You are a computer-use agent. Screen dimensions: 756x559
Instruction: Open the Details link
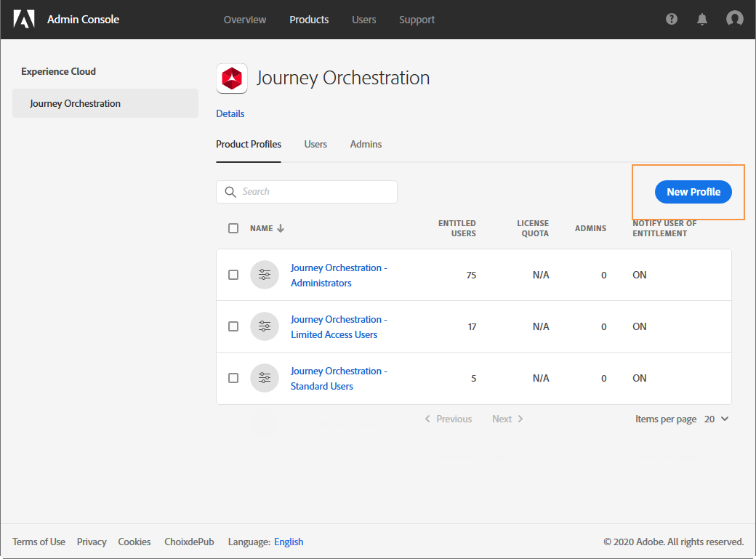[x=230, y=114]
